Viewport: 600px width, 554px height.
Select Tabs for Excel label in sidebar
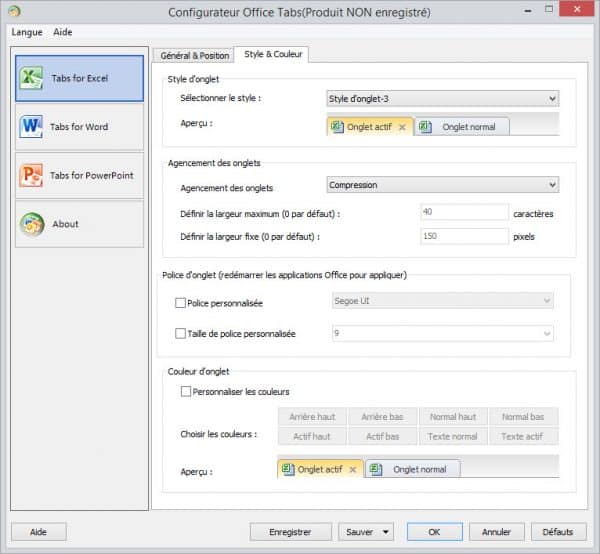[80, 78]
